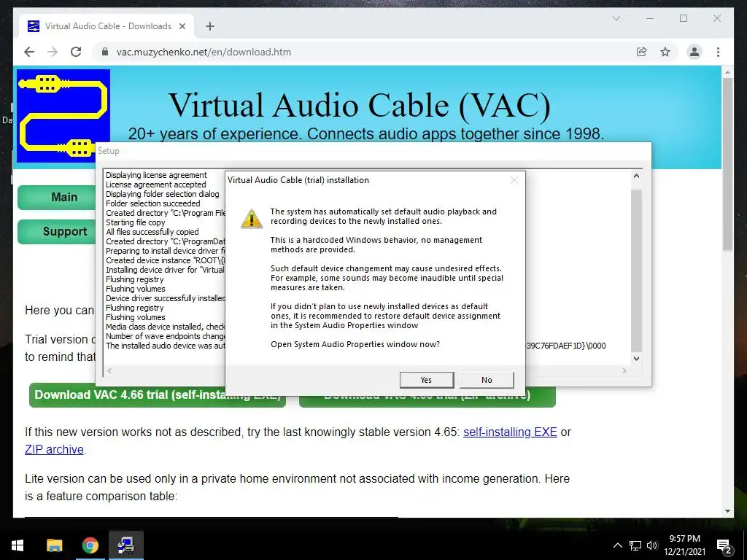Click the page scroll up arrow

(x=727, y=72)
